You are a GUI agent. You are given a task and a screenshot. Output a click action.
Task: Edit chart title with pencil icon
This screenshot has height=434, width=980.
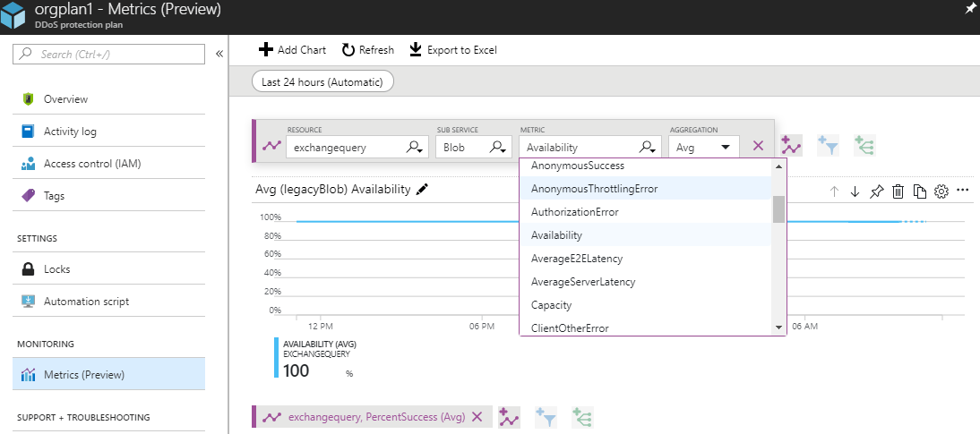pos(422,189)
